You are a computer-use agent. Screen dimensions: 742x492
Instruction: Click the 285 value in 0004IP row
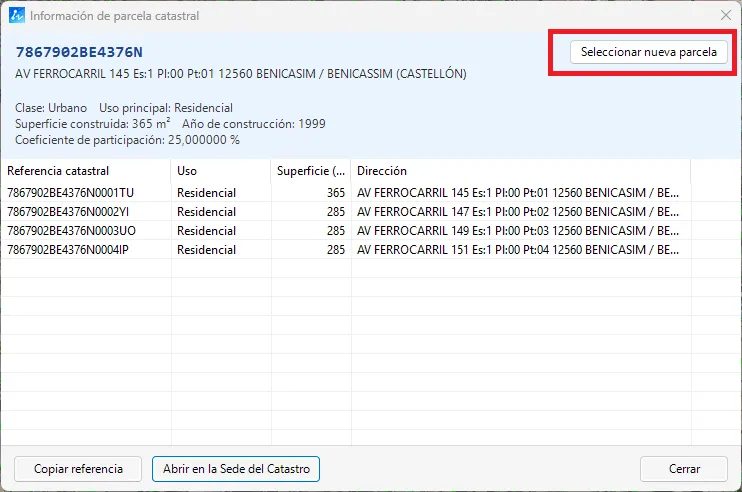coord(336,249)
